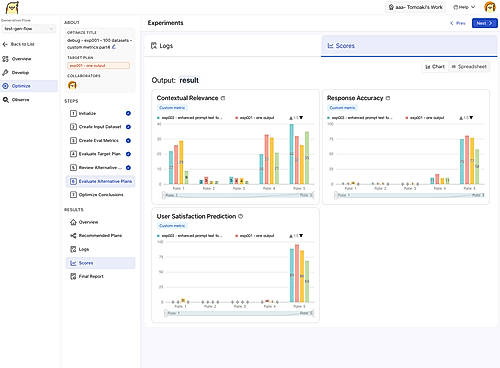Click Experiments page heading
500x368 pixels.
coord(165,23)
